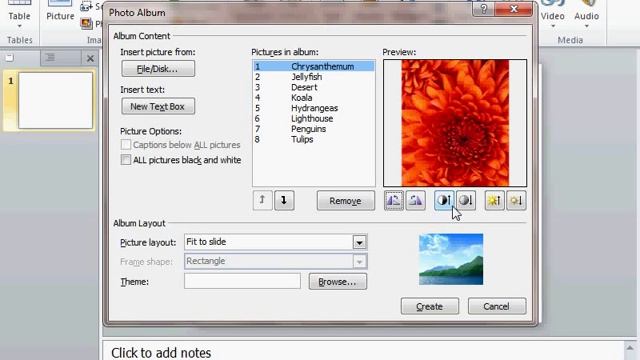Move selected picture down in album list
The height and width of the screenshot is (360, 640).
(x=284, y=200)
